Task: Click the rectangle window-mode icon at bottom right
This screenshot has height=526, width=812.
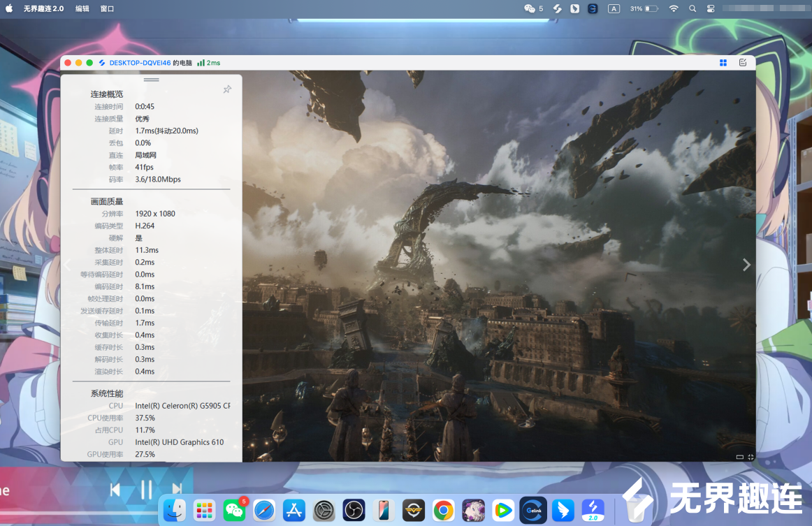Action: (739, 457)
